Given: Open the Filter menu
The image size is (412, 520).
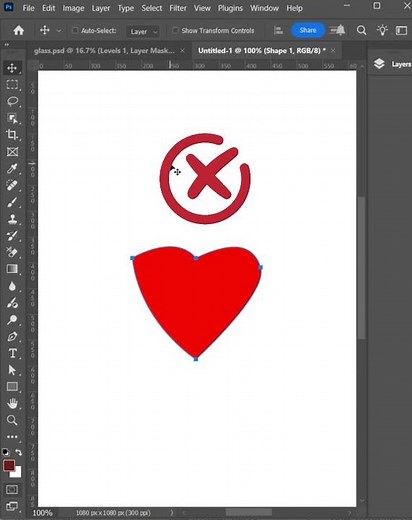Looking at the screenshot, I should point(178,8).
